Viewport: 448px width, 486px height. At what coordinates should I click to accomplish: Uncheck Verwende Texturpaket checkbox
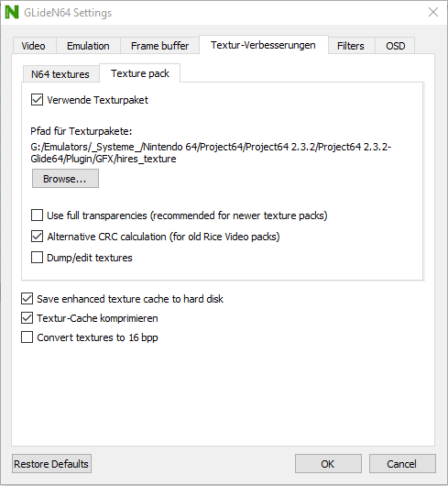click(x=37, y=100)
